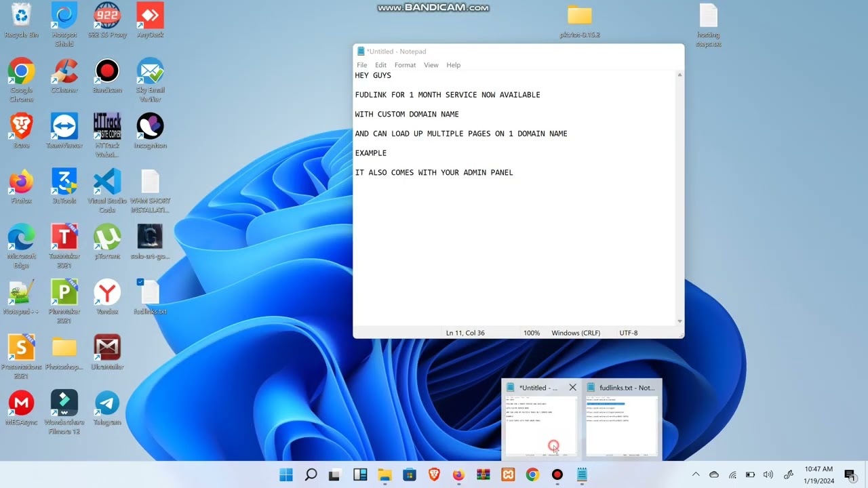Click the 'WITH CUSTOM DOMAIN NAME' line
Image resolution: width=868 pixels, height=488 pixels.
(x=407, y=114)
